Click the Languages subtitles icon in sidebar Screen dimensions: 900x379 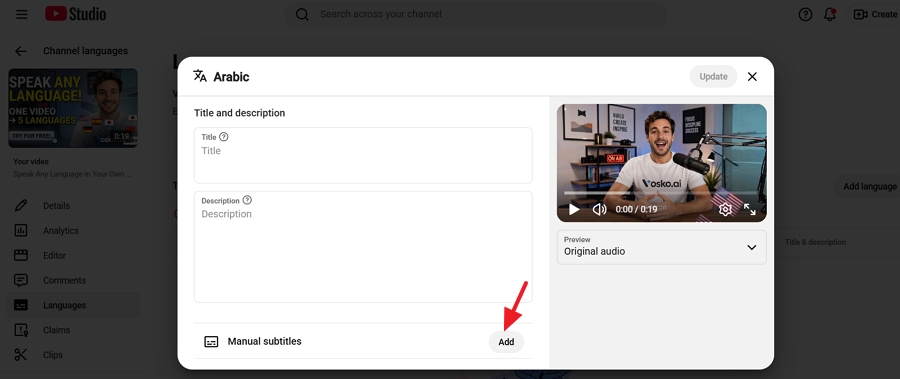tap(21, 305)
